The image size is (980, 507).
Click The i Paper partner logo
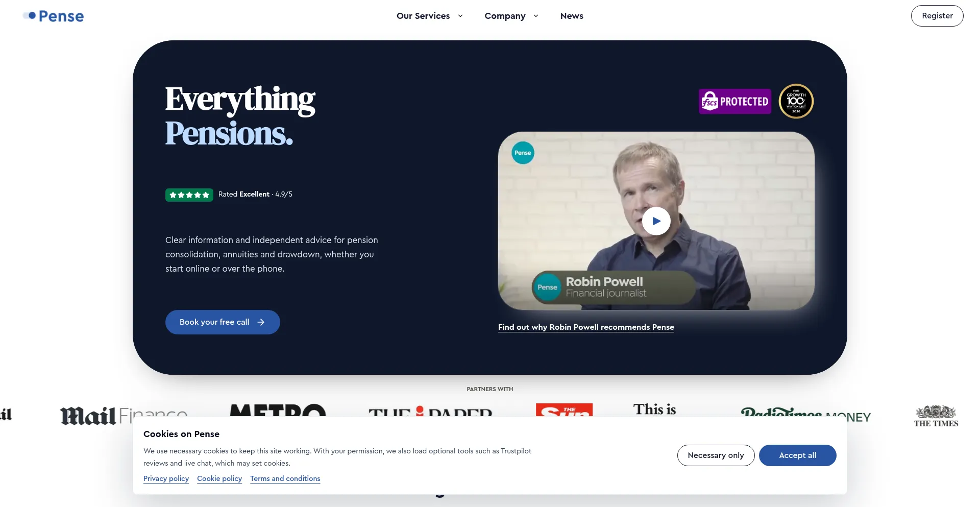[430, 411]
